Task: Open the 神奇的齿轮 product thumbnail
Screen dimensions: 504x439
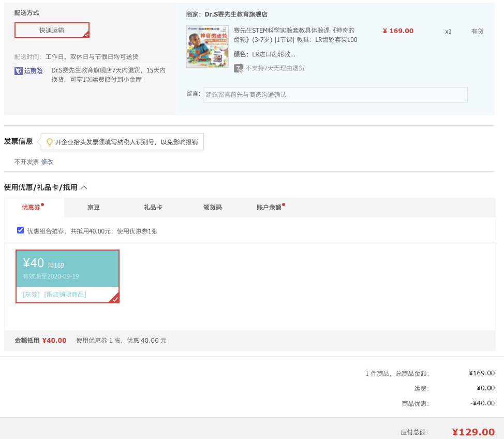Action: coord(207,47)
